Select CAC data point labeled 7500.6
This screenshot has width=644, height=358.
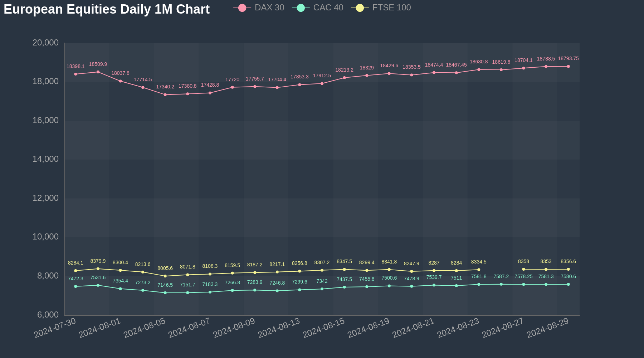click(389, 286)
